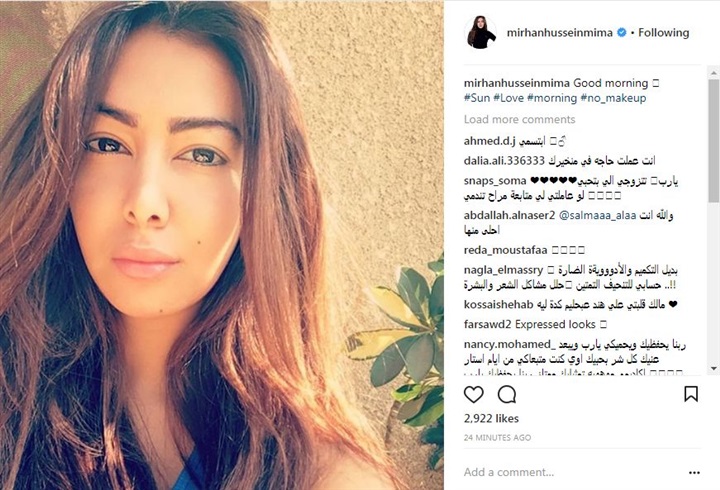This screenshot has width=720, height=490.
Task: Click the comments scrollbar thumb
Action: tap(714, 140)
